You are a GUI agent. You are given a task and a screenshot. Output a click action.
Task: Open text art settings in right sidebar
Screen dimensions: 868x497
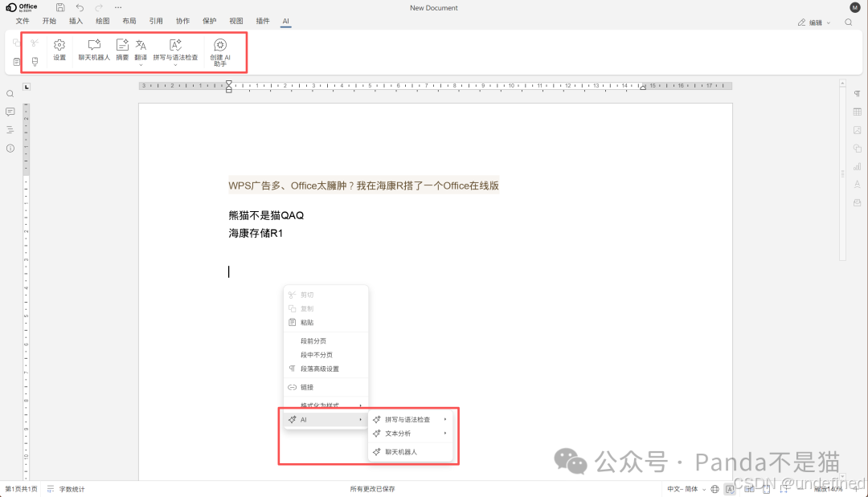click(857, 184)
